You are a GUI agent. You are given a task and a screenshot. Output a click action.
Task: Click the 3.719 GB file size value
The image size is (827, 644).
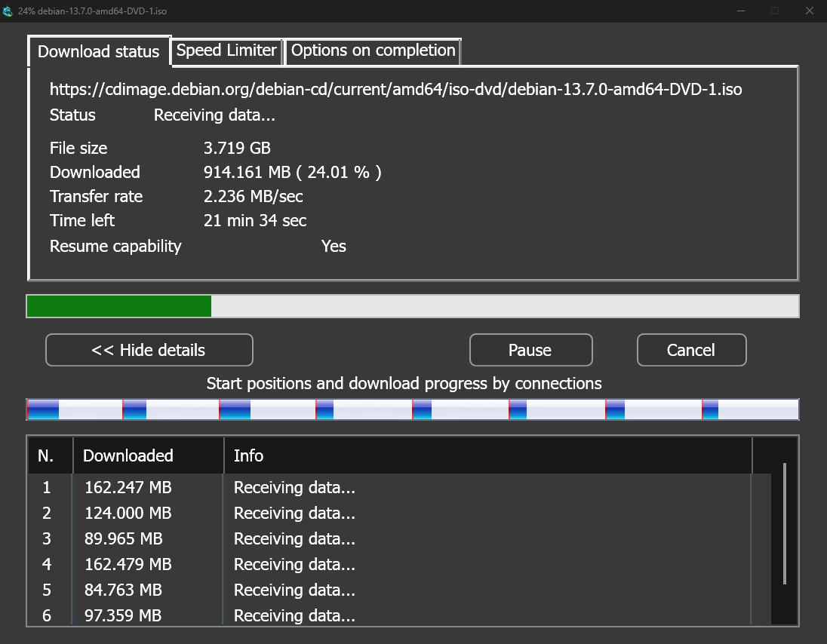point(237,148)
